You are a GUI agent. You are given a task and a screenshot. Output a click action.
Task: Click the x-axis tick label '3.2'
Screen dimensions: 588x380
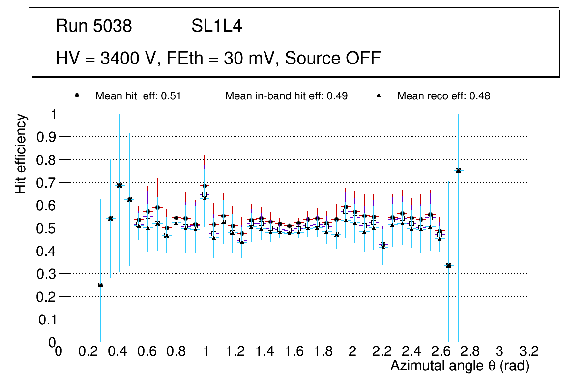529,351
